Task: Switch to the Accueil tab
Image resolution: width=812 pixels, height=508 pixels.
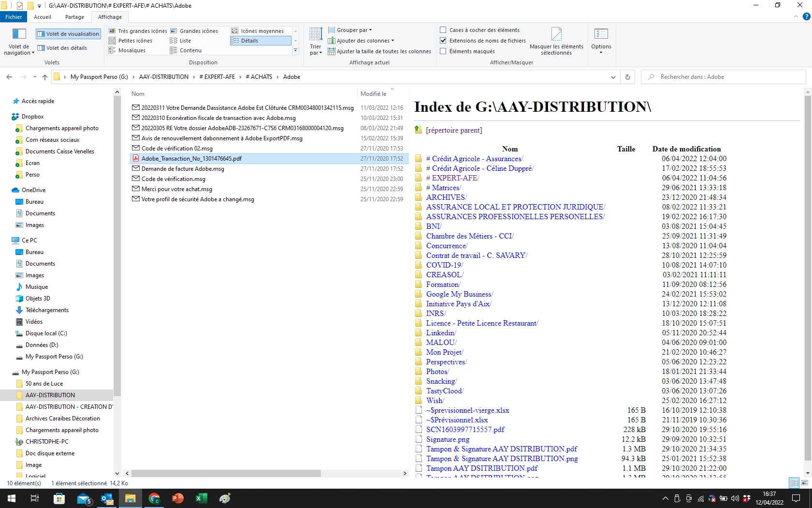Action: 43,17
